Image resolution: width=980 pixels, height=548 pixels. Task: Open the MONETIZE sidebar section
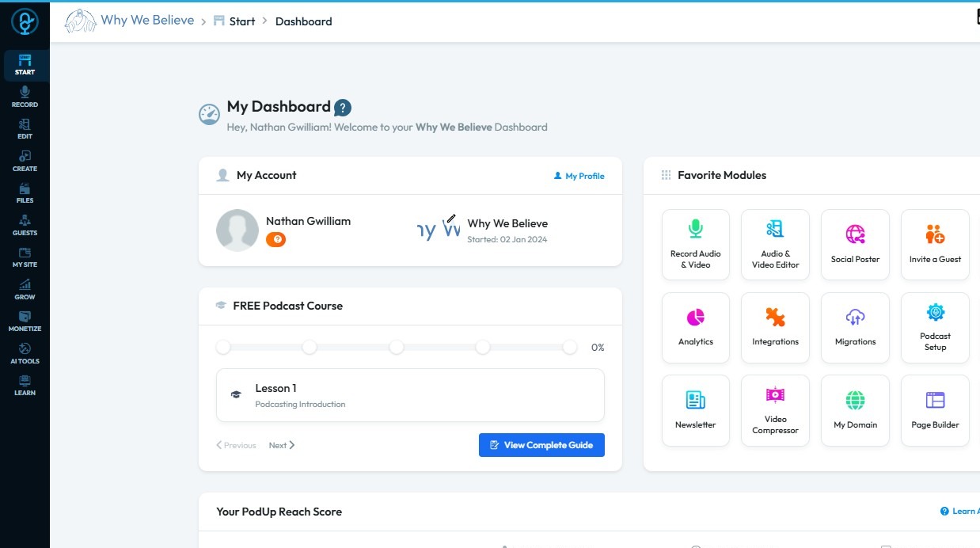(25, 322)
